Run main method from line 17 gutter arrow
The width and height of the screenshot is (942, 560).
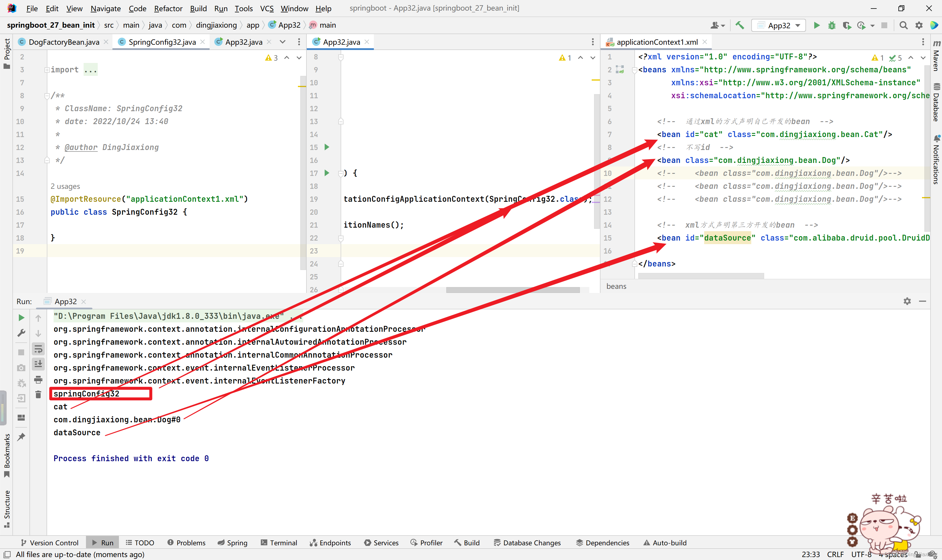[327, 173]
